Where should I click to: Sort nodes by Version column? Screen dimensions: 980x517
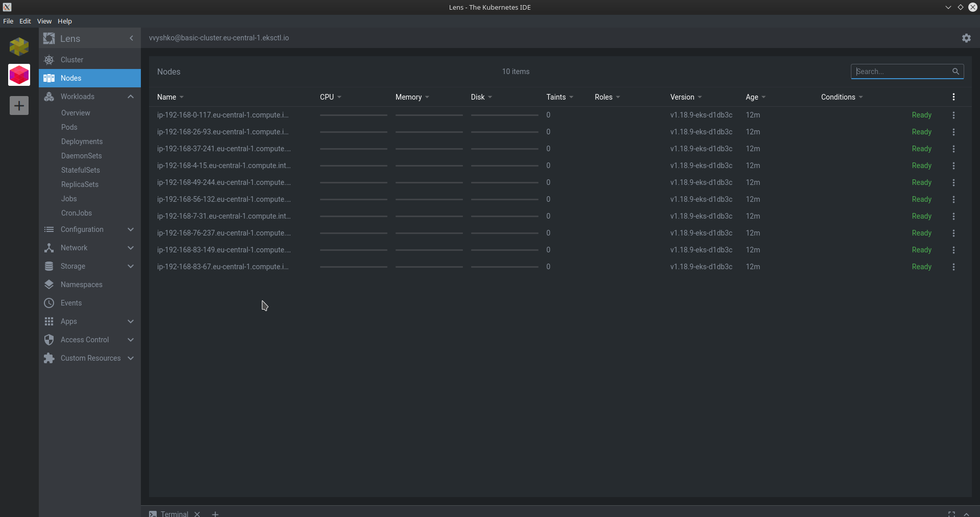pos(685,97)
